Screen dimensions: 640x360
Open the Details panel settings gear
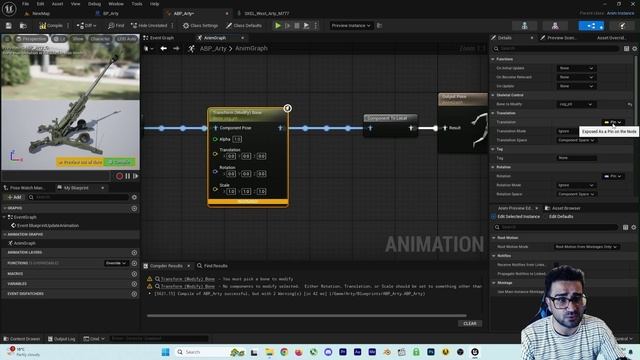click(x=635, y=49)
